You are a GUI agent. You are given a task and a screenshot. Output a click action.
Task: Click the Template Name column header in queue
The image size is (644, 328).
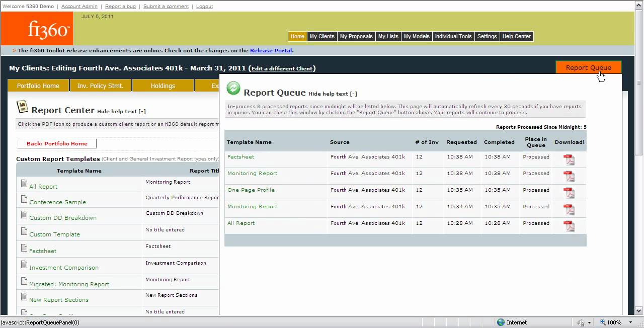coord(249,142)
